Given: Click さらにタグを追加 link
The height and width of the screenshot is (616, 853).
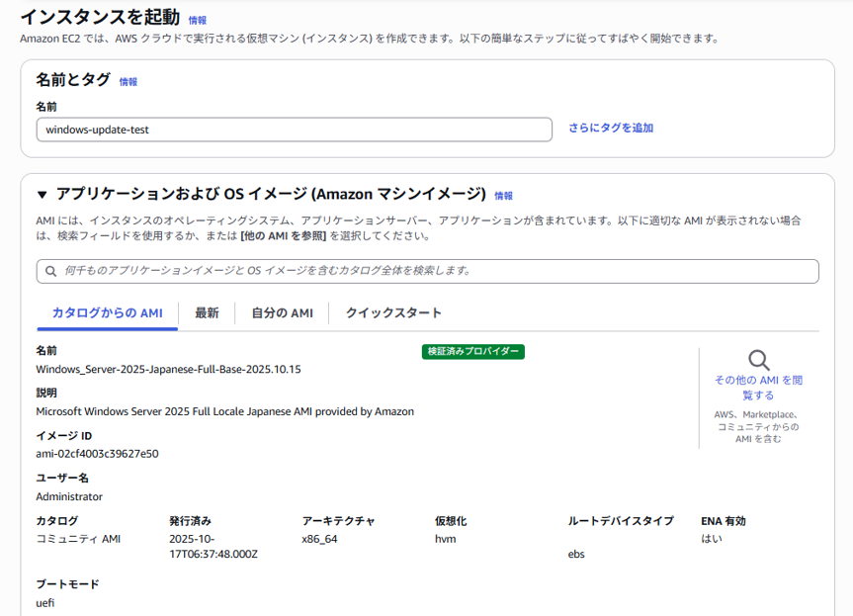Looking at the screenshot, I should pos(610,129).
